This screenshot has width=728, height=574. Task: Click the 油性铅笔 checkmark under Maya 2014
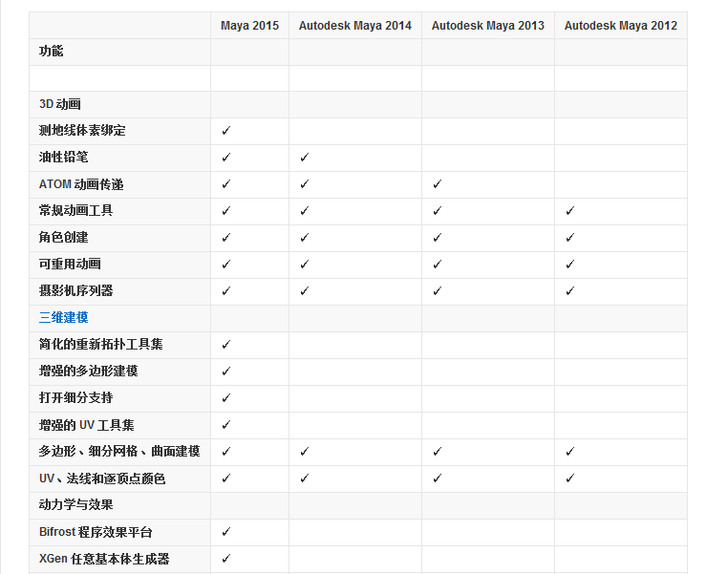pos(304,158)
